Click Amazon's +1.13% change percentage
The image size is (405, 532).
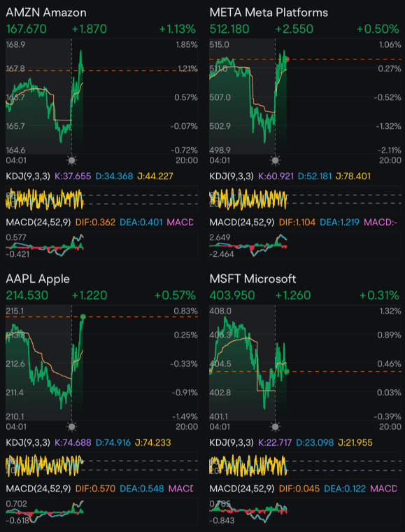pos(177,29)
